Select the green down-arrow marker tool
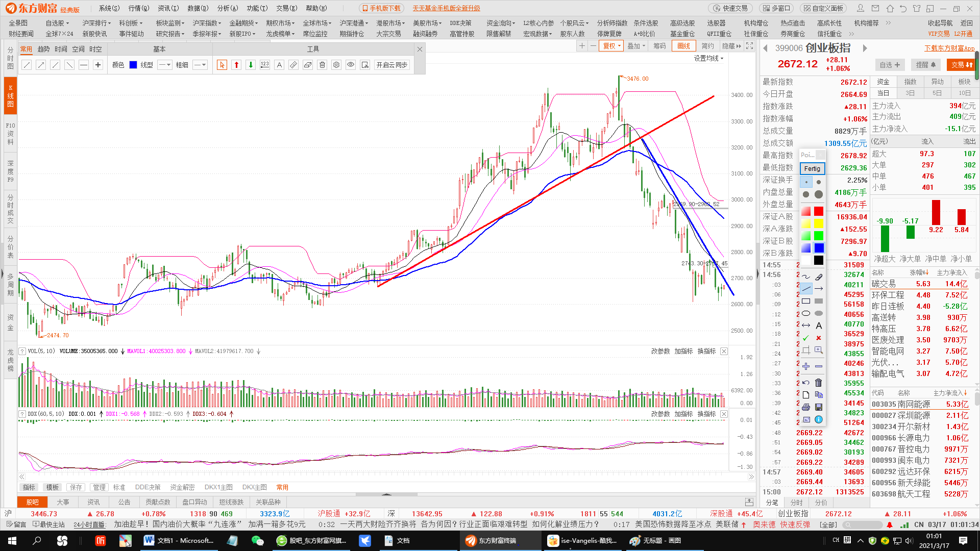 click(x=251, y=65)
